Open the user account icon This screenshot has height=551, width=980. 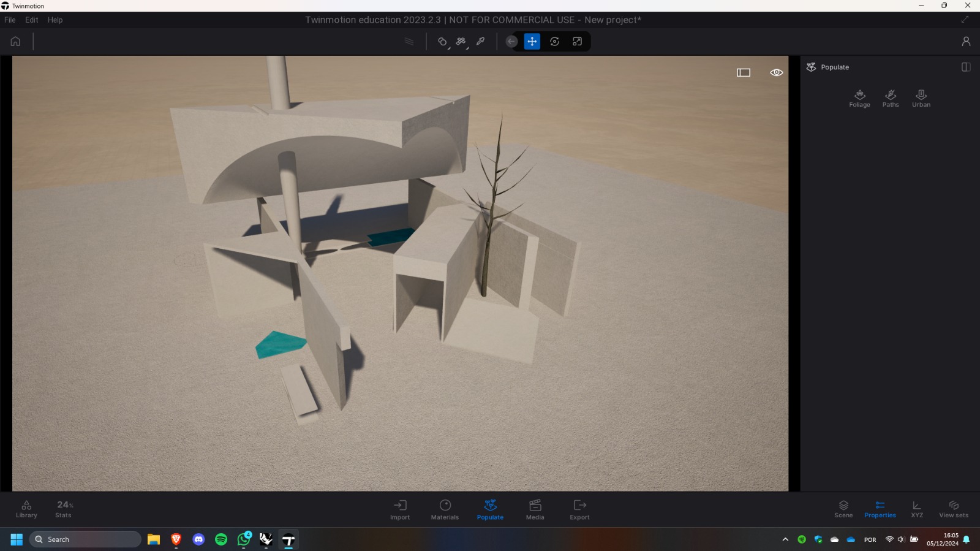coord(966,41)
